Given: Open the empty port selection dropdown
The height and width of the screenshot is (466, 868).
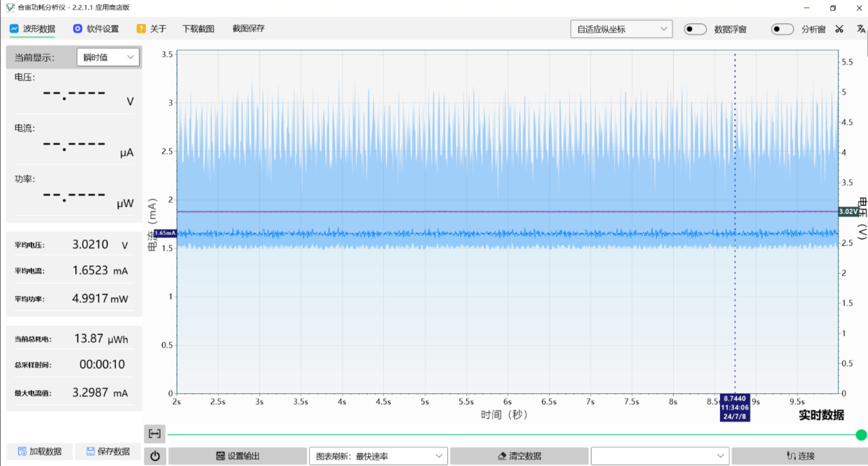Looking at the screenshot, I should pyautogui.click(x=660, y=456).
